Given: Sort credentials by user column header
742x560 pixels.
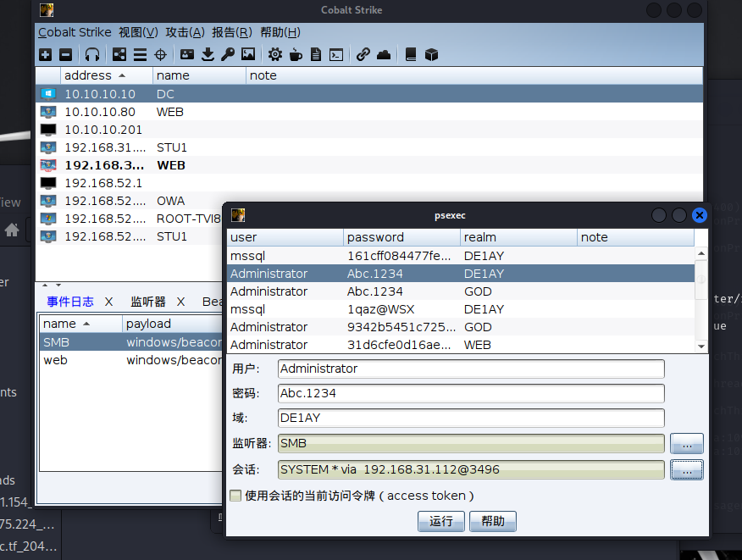Looking at the screenshot, I should point(285,237).
